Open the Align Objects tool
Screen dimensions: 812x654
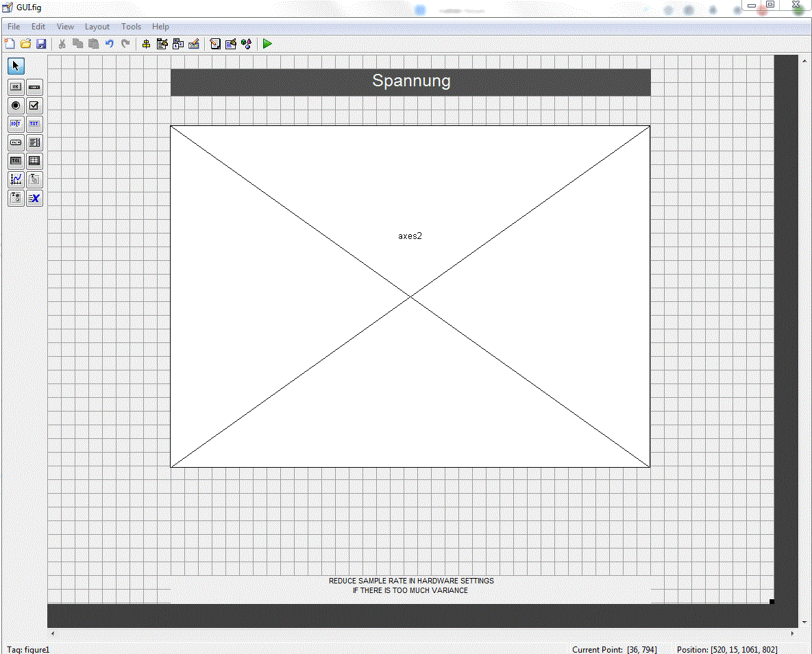tap(146, 45)
